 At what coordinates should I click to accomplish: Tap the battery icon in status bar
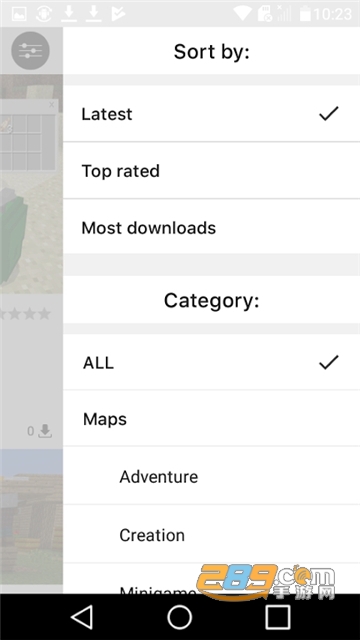tap(305, 14)
